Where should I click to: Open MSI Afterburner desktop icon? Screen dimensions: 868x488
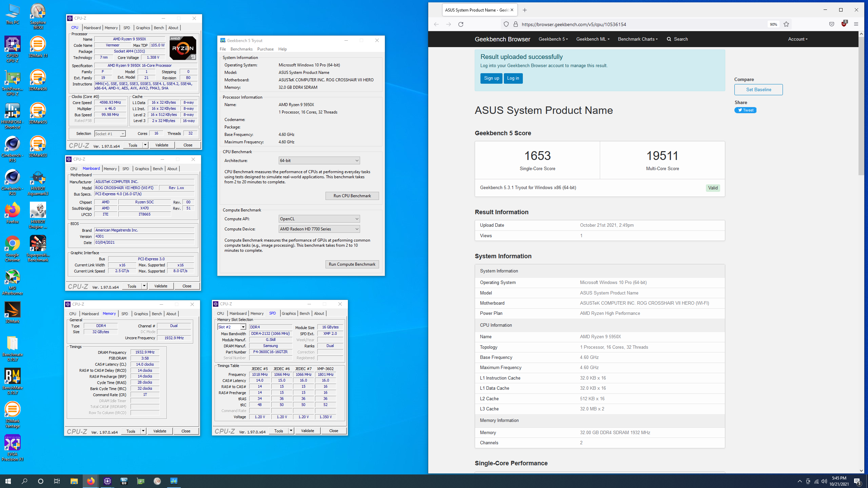tap(12, 282)
